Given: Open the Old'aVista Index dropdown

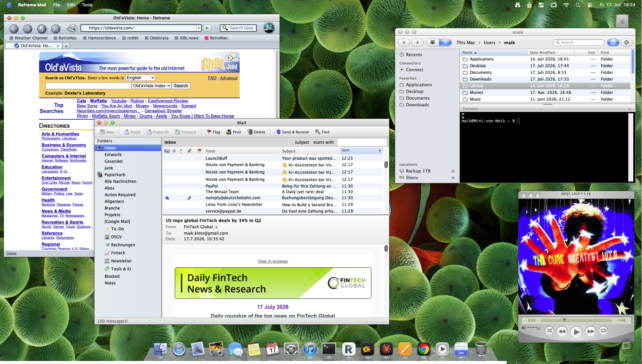Looking at the screenshot, I should [x=151, y=86].
